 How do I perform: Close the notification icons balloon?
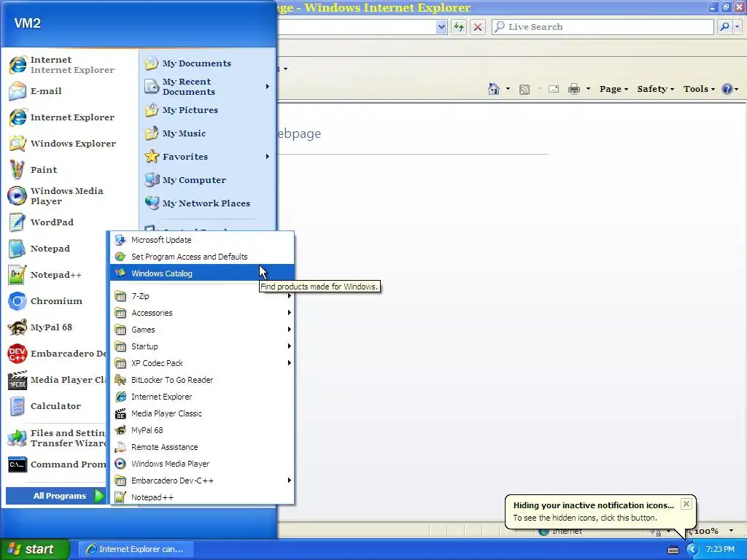[686, 504]
